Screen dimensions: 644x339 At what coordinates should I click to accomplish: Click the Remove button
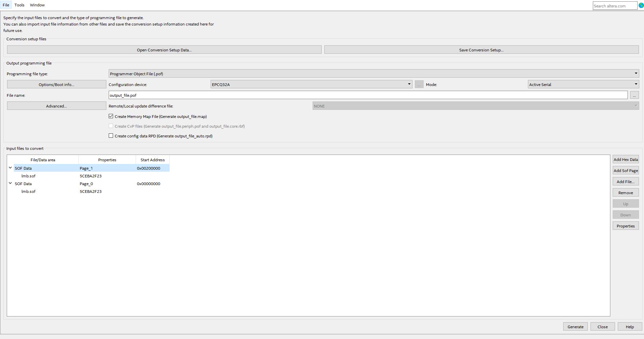pyautogui.click(x=625, y=193)
